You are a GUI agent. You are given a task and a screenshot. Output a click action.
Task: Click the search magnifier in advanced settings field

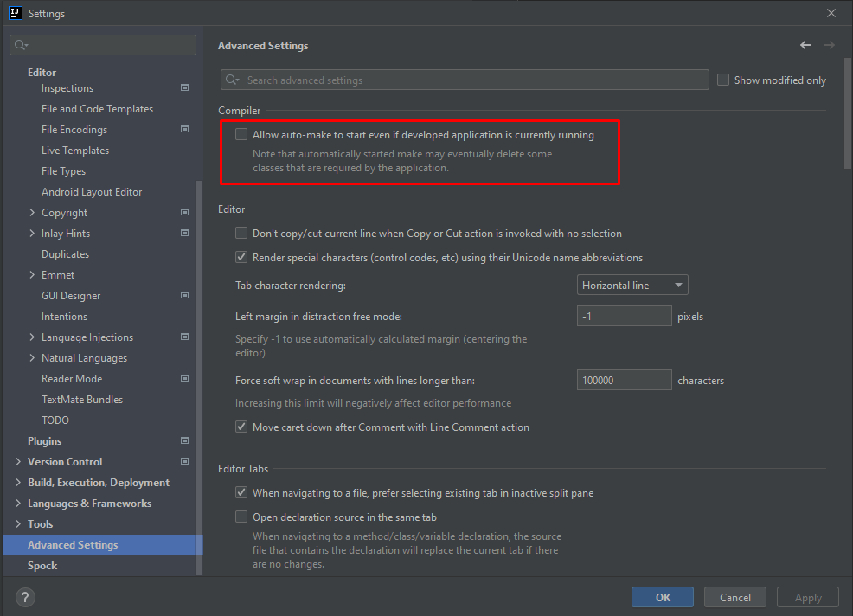click(232, 80)
